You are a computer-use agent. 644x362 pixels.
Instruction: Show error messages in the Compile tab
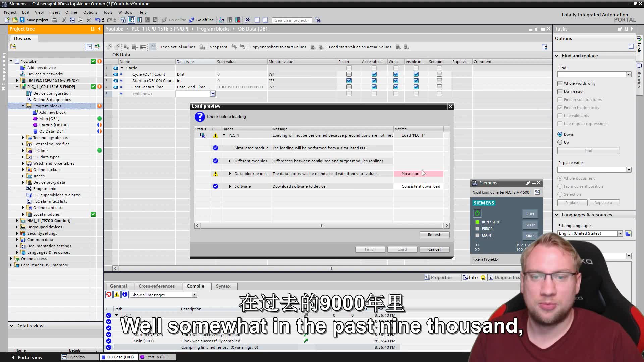(109, 294)
